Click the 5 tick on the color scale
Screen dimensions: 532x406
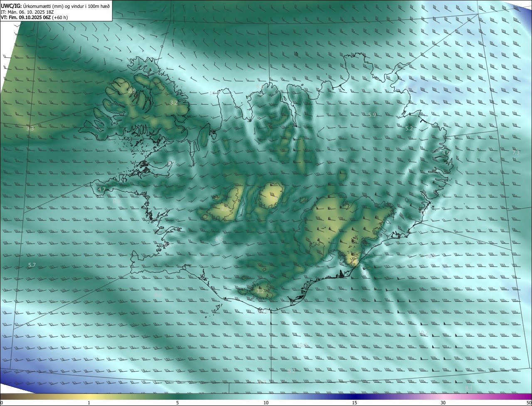point(177,403)
